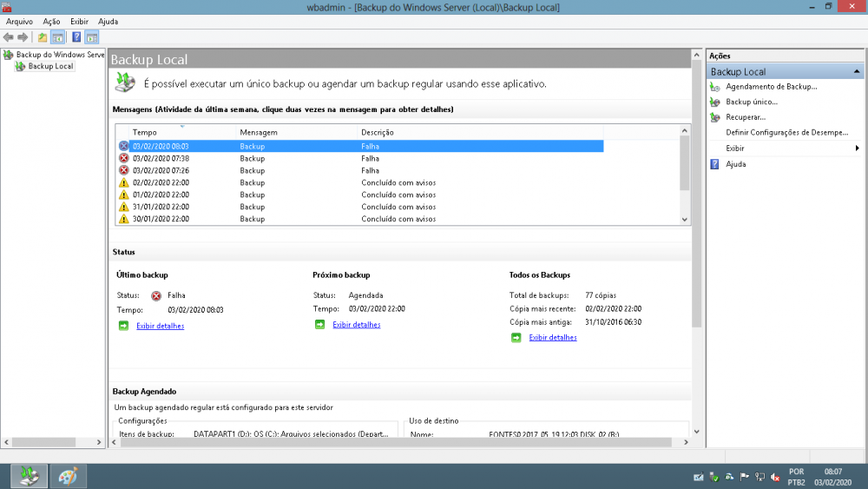868x489 pixels.
Task: Select the 03/02/2020 07:26 message row
Action: tap(361, 170)
